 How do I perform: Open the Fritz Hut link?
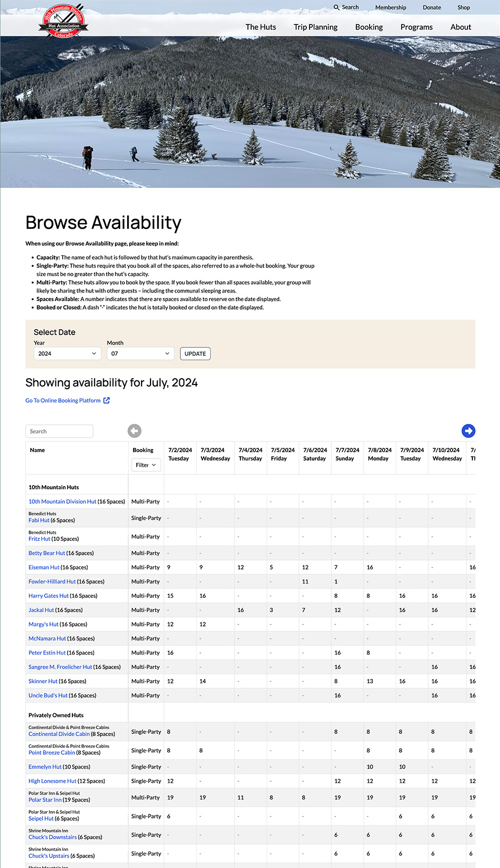[39, 539]
